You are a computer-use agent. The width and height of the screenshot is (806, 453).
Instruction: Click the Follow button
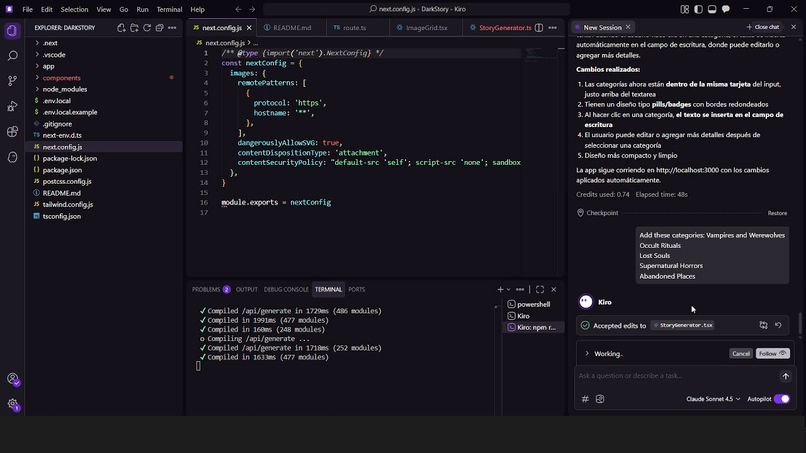click(773, 354)
